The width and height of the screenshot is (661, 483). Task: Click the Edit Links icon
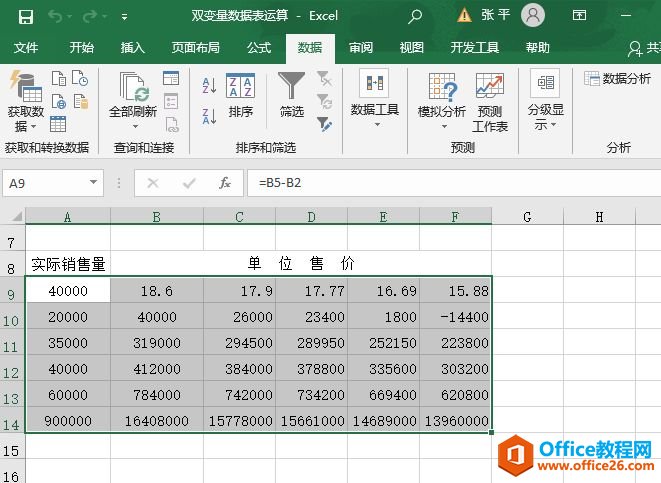click(x=172, y=125)
